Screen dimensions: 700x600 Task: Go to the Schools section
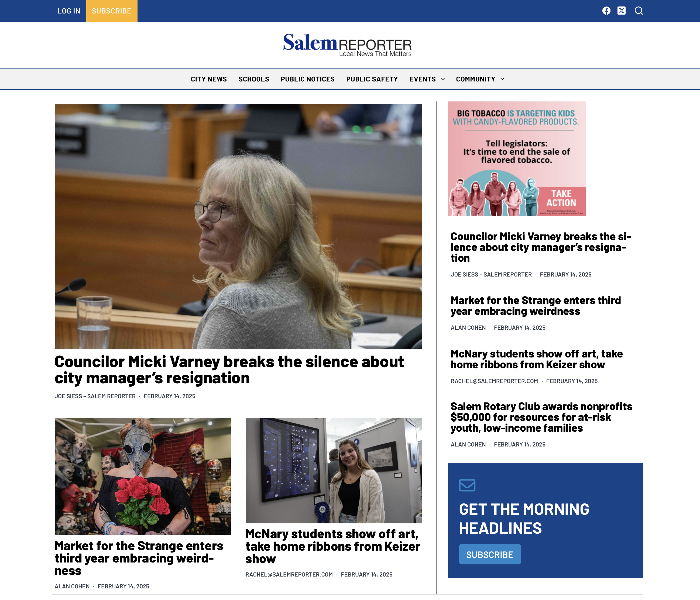click(254, 79)
